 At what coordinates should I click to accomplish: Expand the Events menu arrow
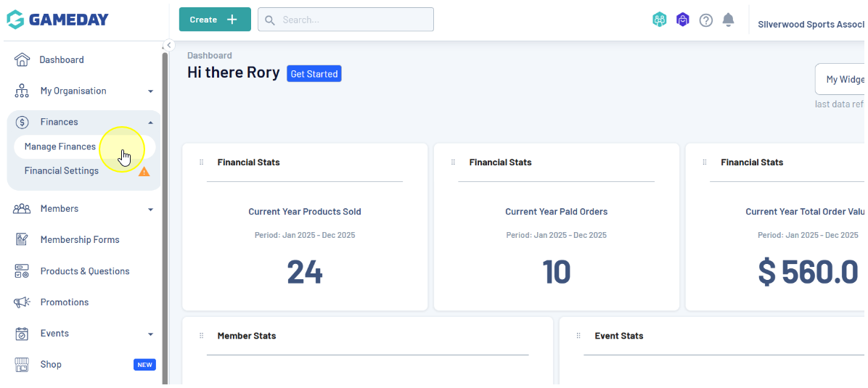tap(150, 334)
